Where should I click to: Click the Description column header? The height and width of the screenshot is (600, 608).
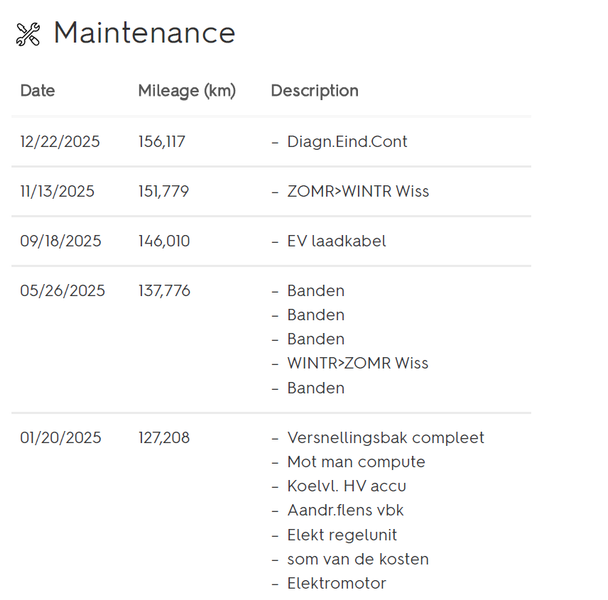point(314,91)
